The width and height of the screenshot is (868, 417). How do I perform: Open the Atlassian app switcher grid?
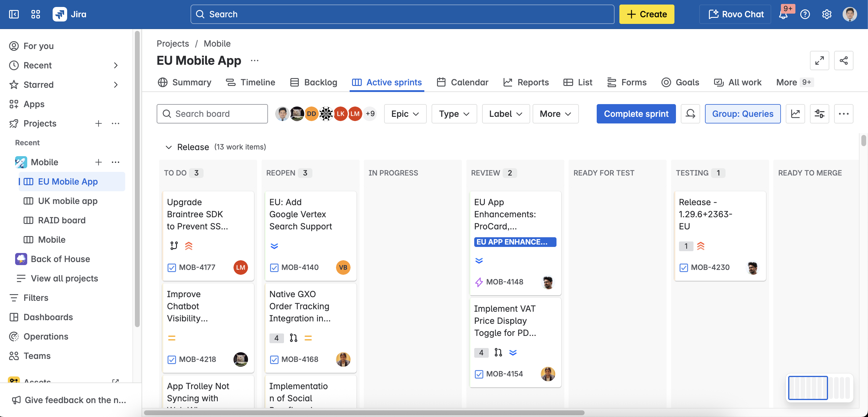(x=35, y=14)
